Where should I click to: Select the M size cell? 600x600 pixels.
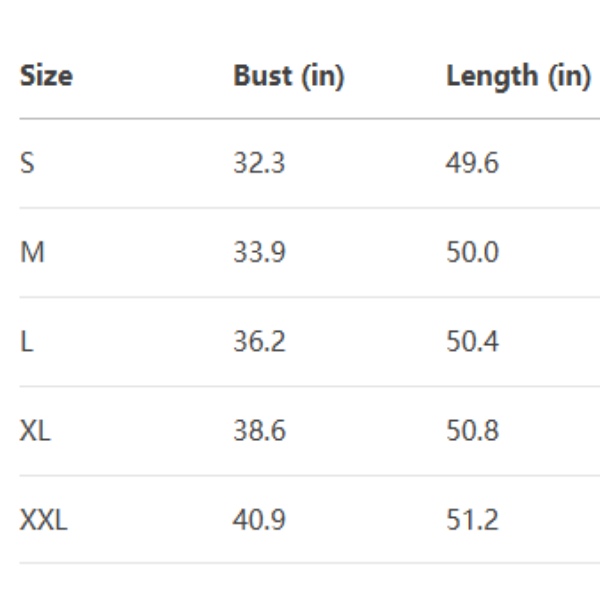tap(32, 252)
